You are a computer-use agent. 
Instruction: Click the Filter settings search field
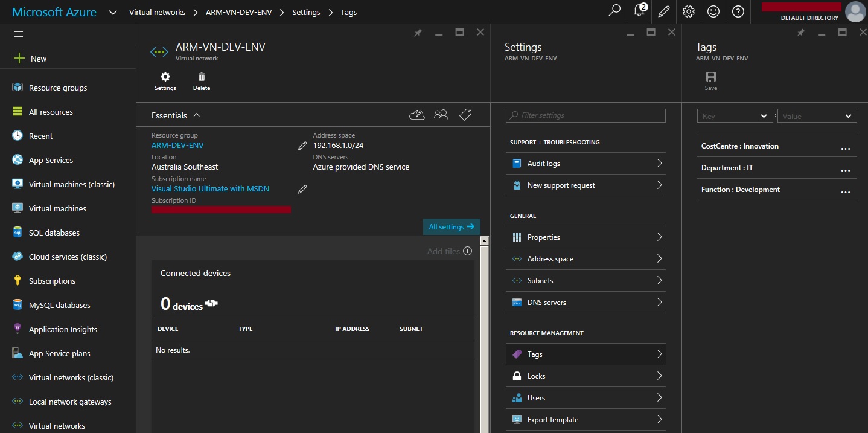pyautogui.click(x=586, y=115)
